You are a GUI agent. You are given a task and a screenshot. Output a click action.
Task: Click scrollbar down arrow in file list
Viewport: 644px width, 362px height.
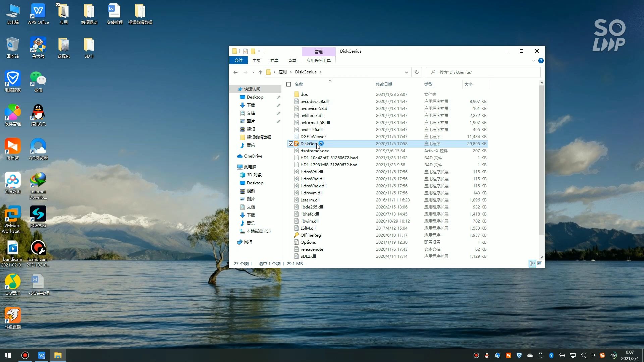(x=542, y=257)
